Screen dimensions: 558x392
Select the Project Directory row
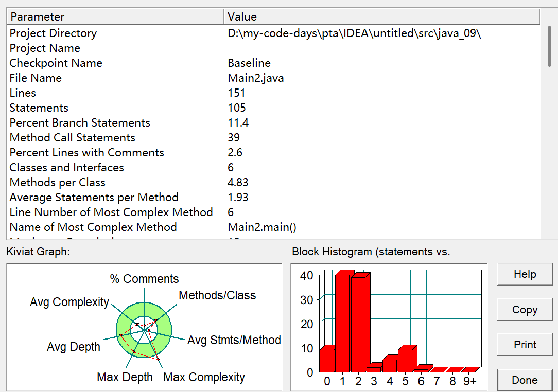(274, 33)
